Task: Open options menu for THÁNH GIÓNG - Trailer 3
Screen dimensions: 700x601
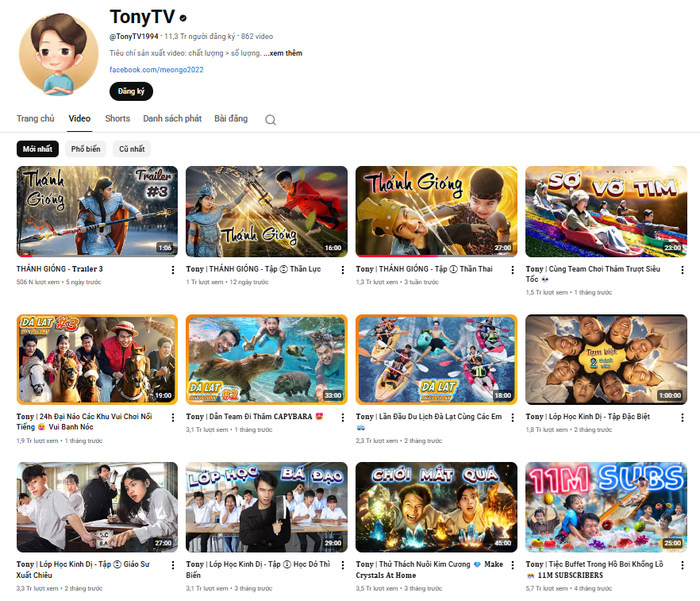Action: 173,270
